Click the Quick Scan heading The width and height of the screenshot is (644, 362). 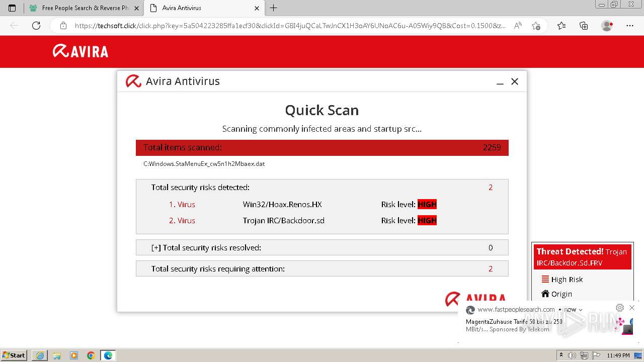tap(322, 110)
